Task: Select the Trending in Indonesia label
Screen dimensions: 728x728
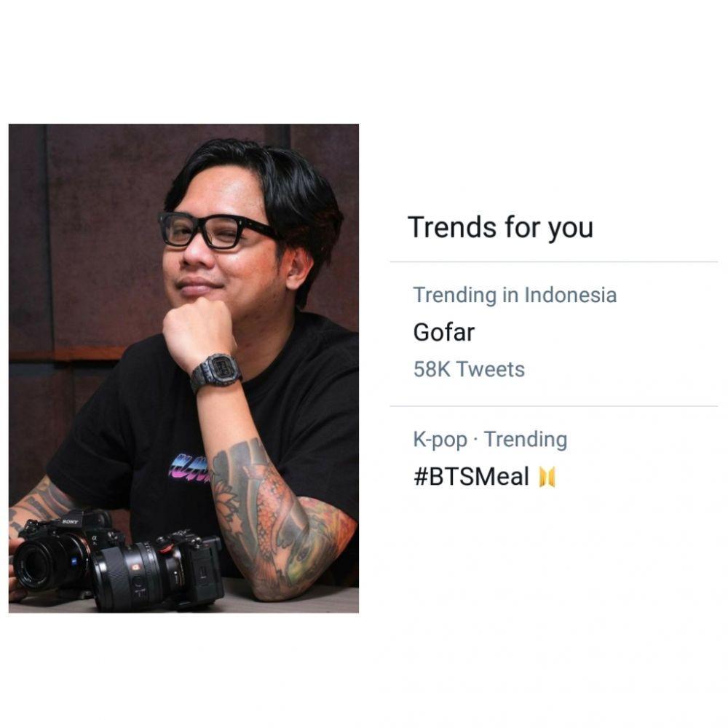Action: coord(515,295)
